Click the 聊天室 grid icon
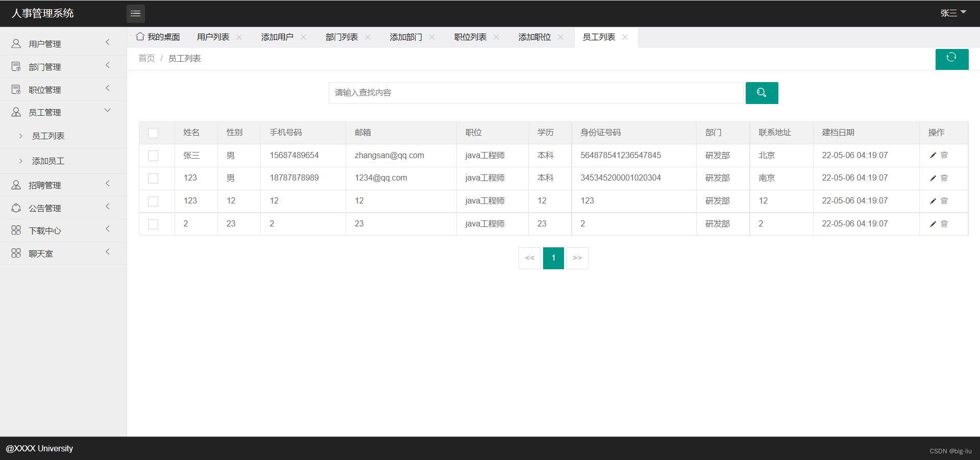The width and height of the screenshot is (980, 460). [16, 253]
